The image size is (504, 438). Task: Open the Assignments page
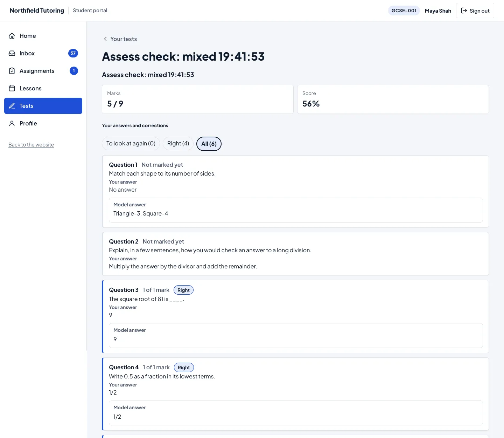tap(43, 71)
